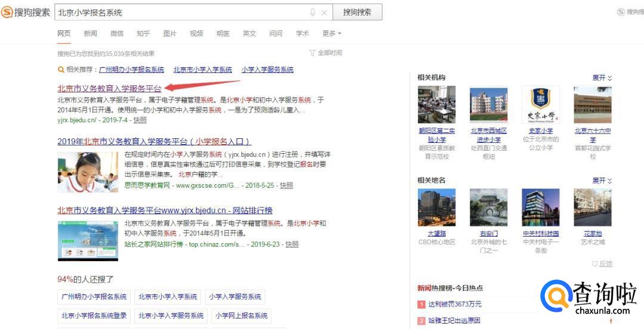This screenshot has height=329, width=644.
Task: Open the 北京市西城区进步小学 link
Action: pos(489,135)
